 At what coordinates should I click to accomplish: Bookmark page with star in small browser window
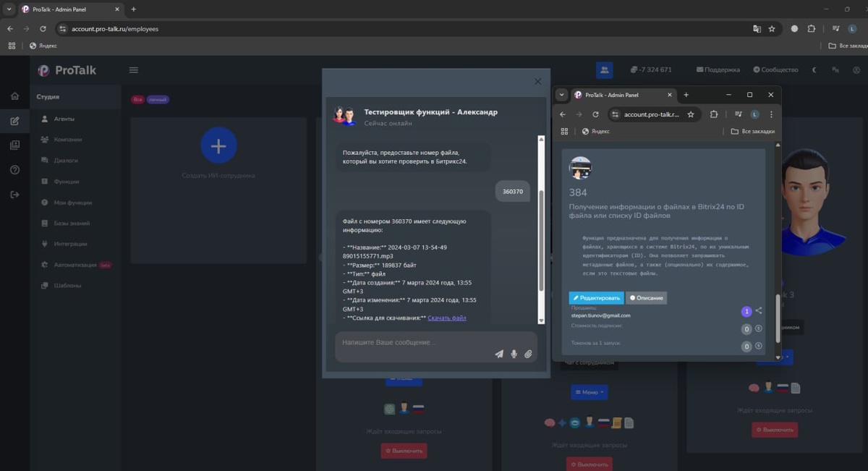click(x=691, y=114)
